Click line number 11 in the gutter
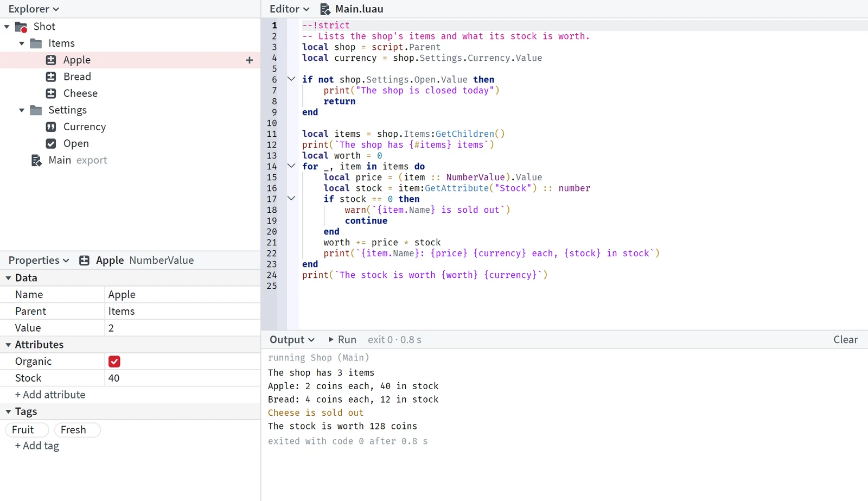The width and height of the screenshot is (868, 501). [272, 134]
